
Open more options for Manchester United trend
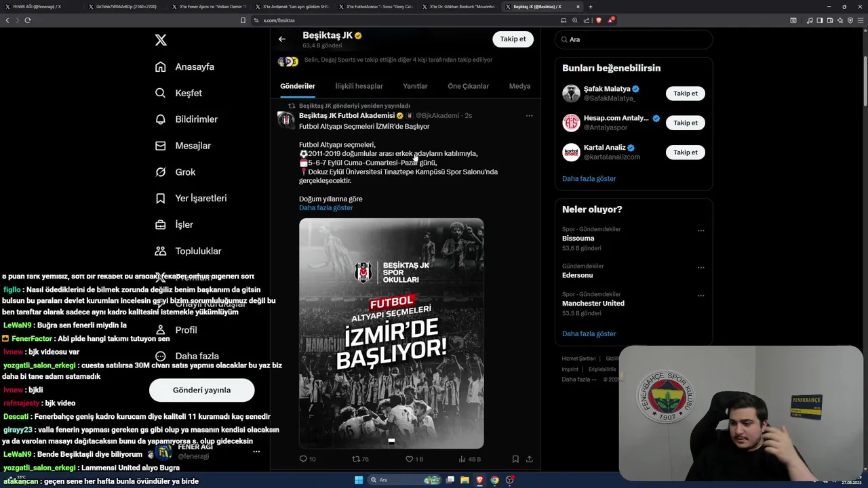pyautogui.click(x=701, y=296)
